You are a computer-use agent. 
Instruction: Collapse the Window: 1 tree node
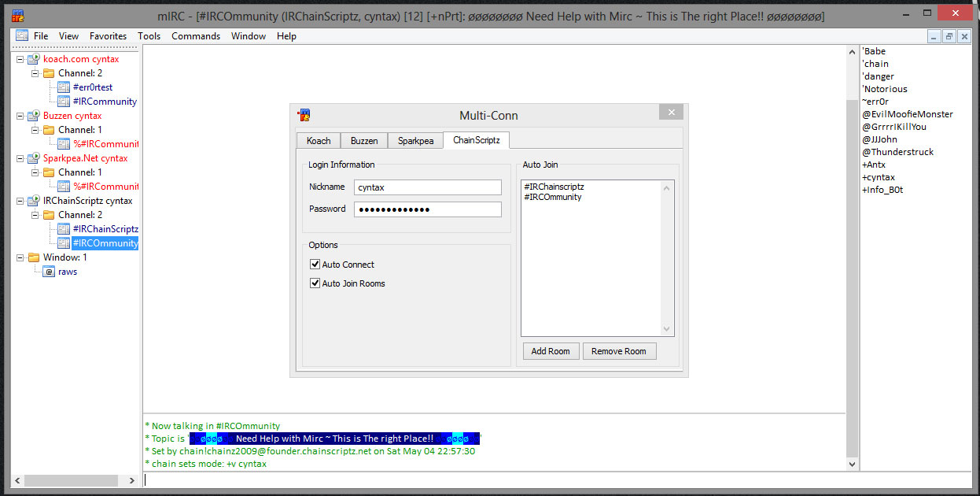click(x=20, y=257)
